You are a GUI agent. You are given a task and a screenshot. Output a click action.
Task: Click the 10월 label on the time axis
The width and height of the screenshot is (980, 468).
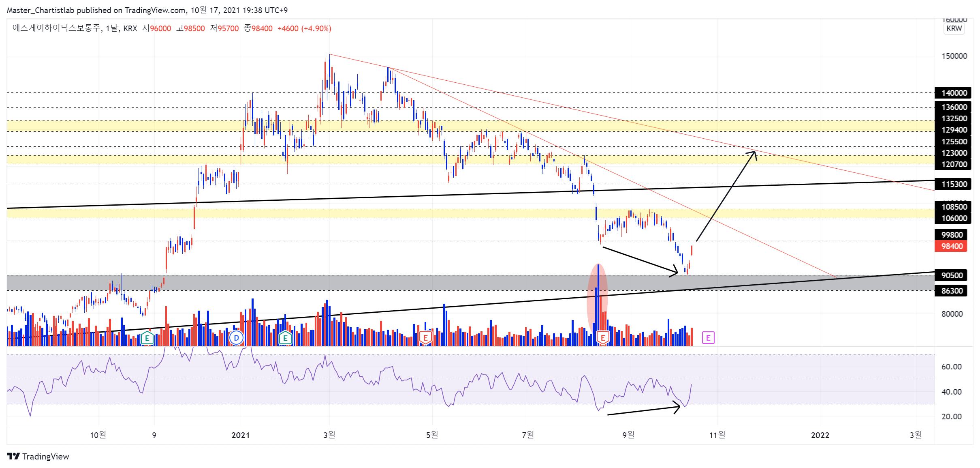tap(98, 435)
